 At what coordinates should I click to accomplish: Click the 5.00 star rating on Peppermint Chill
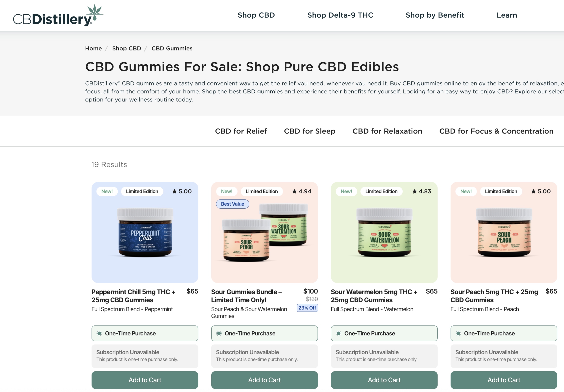[182, 191]
